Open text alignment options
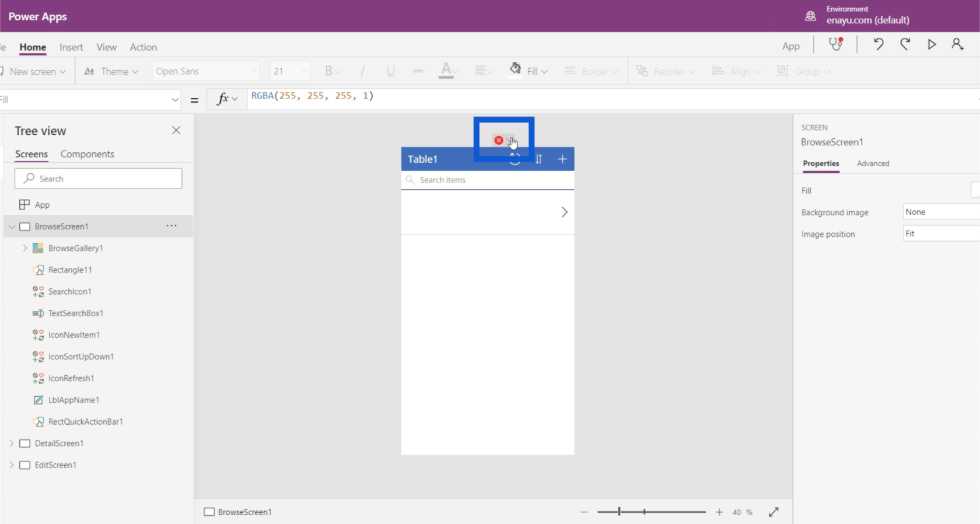 pyautogui.click(x=482, y=71)
